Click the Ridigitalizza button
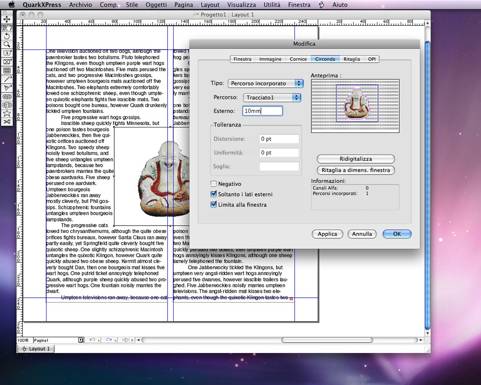 coord(356,159)
